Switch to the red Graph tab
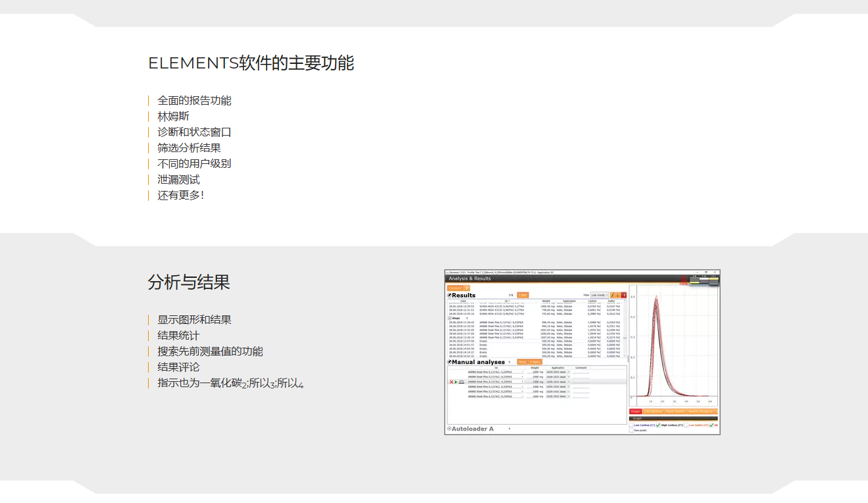Viewport: 868px width, 503px height. click(x=636, y=411)
